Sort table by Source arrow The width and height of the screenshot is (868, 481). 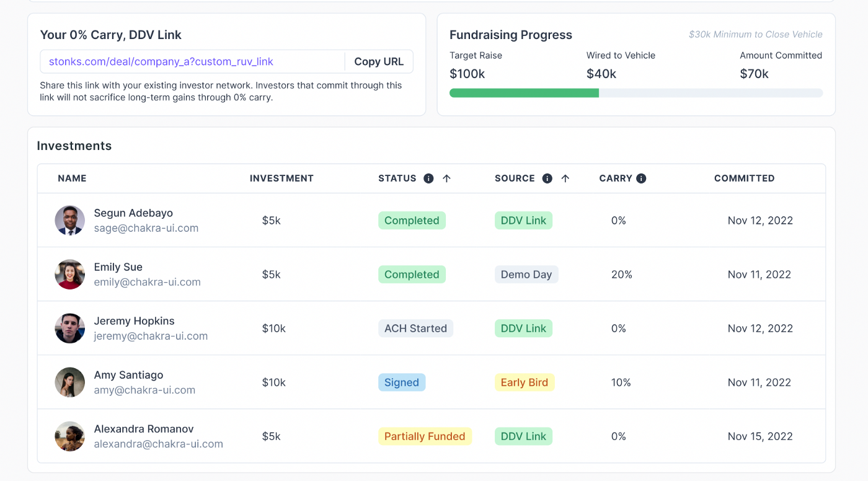coord(565,179)
